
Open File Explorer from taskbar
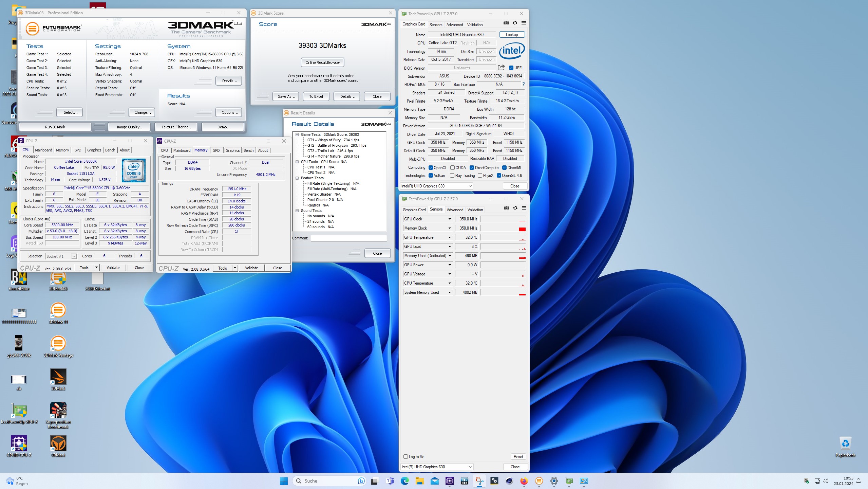(x=419, y=481)
